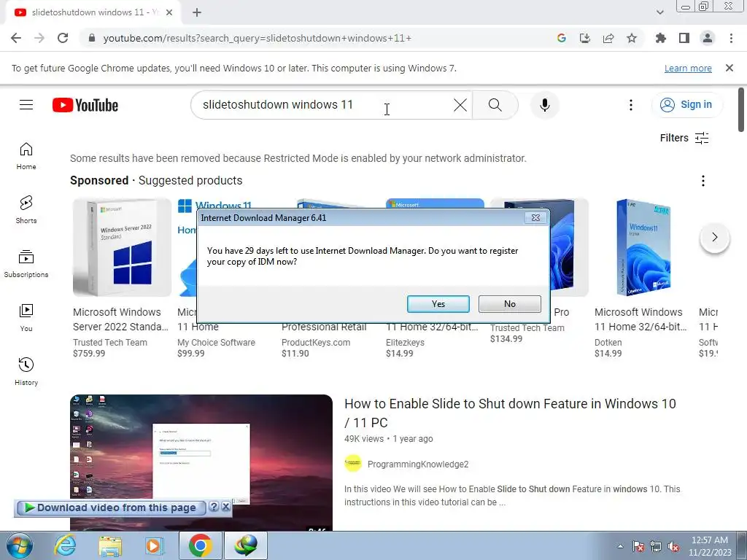This screenshot has height=560, width=747.
Task: Open the ProgrammingKnowledge2 channel link
Action: [x=418, y=464]
